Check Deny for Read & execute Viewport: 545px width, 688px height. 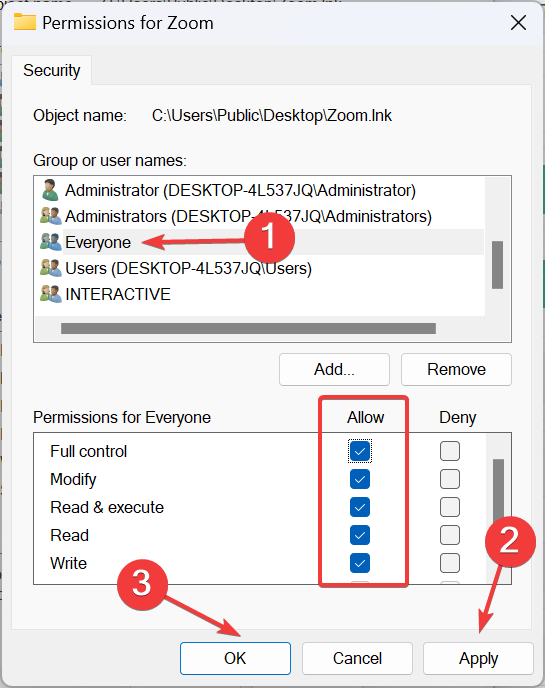(x=450, y=507)
